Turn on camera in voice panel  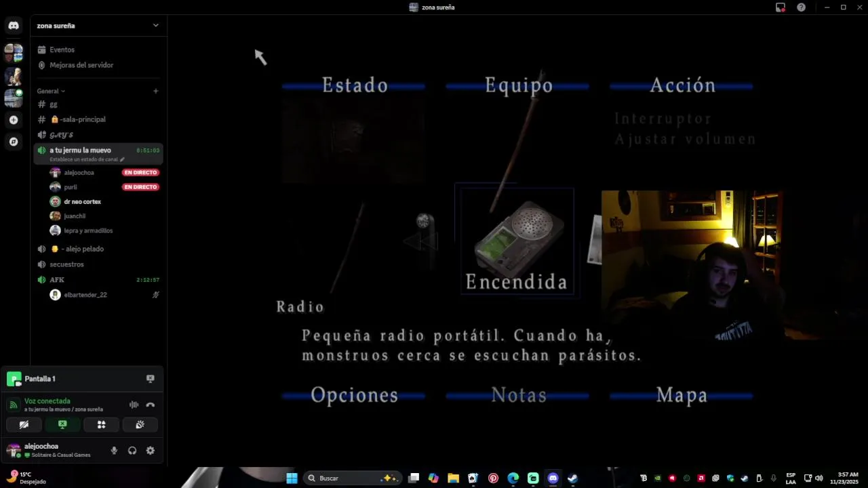click(x=24, y=425)
